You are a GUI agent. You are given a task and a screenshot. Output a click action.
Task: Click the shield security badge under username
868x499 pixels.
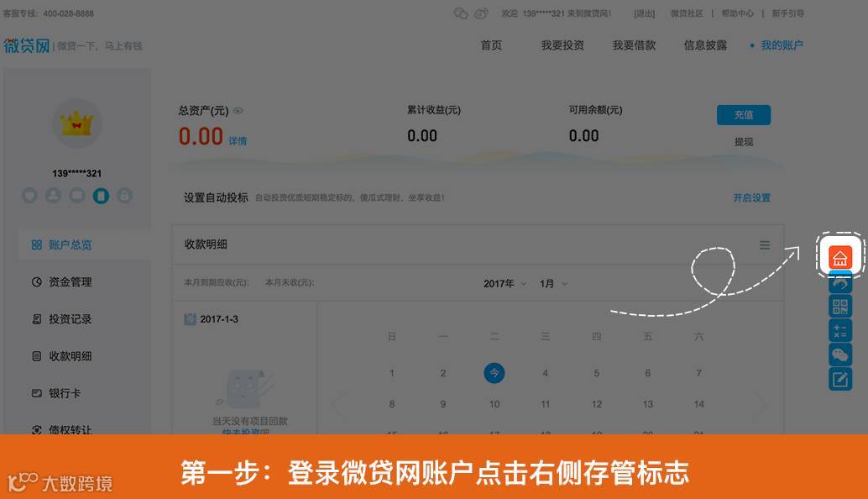(x=29, y=196)
